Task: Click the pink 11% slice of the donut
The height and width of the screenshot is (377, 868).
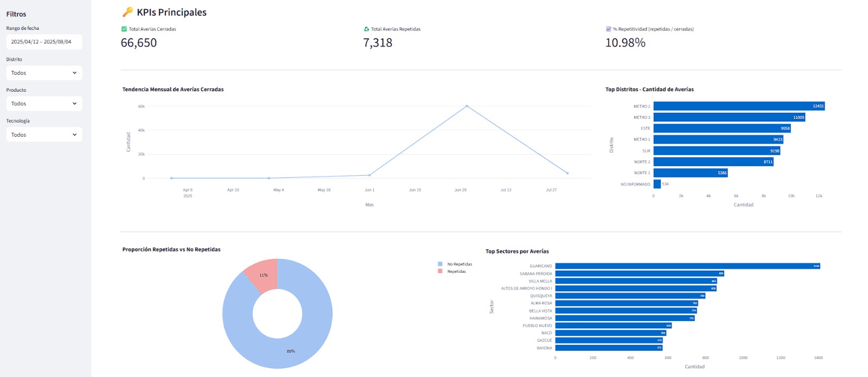Action: click(263, 274)
